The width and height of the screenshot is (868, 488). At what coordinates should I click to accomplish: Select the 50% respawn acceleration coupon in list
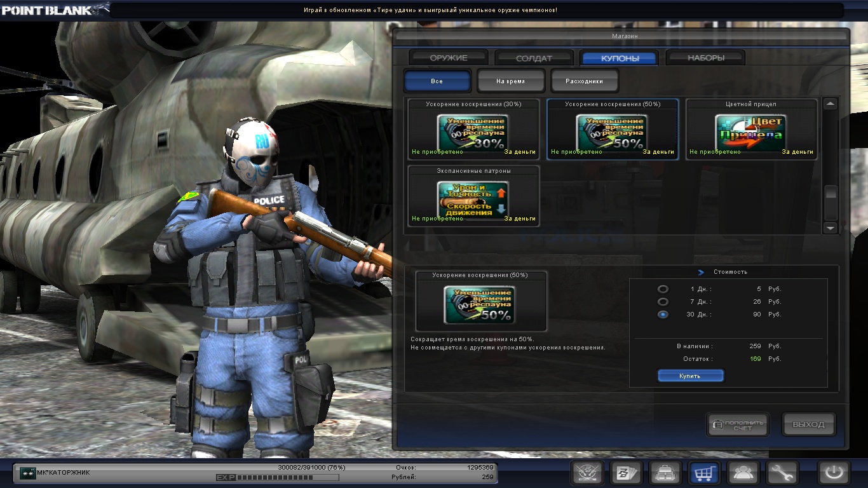(x=613, y=130)
